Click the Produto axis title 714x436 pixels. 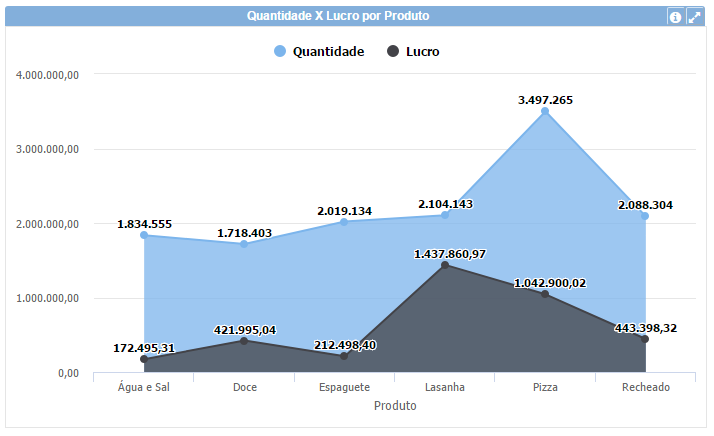point(394,406)
